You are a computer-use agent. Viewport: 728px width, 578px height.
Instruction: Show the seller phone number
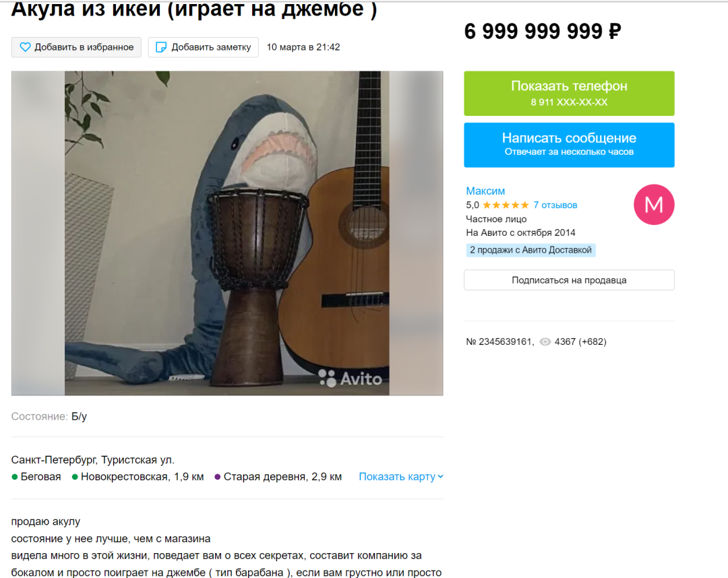tap(569, 93)
